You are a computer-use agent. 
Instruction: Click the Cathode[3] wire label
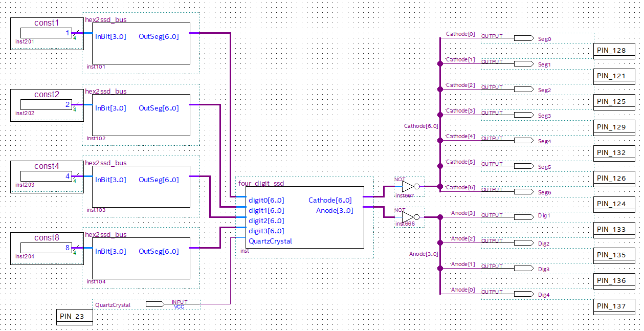coord(460,111)
